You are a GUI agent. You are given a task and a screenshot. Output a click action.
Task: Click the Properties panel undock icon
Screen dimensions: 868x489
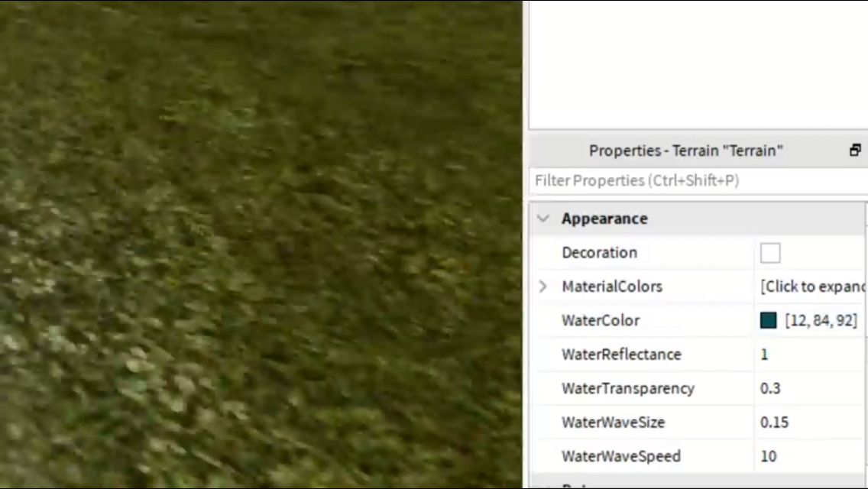coord(855,150)
